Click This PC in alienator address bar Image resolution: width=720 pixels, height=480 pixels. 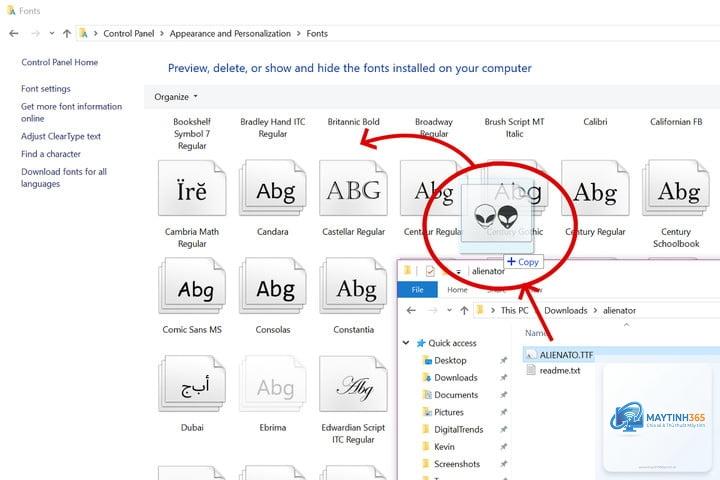coord(514,311)
